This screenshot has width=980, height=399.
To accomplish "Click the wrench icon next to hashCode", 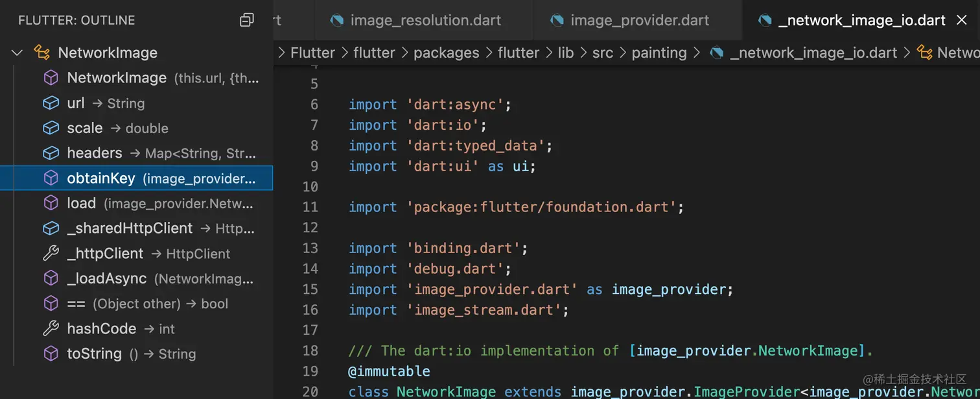I will click(x=51, y=329).
